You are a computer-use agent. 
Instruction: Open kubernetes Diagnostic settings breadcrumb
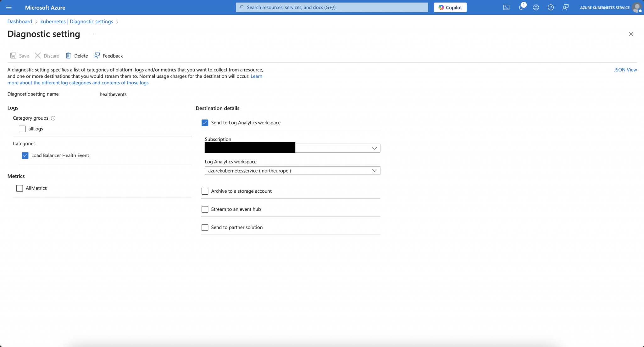click(x=77, y=21)
